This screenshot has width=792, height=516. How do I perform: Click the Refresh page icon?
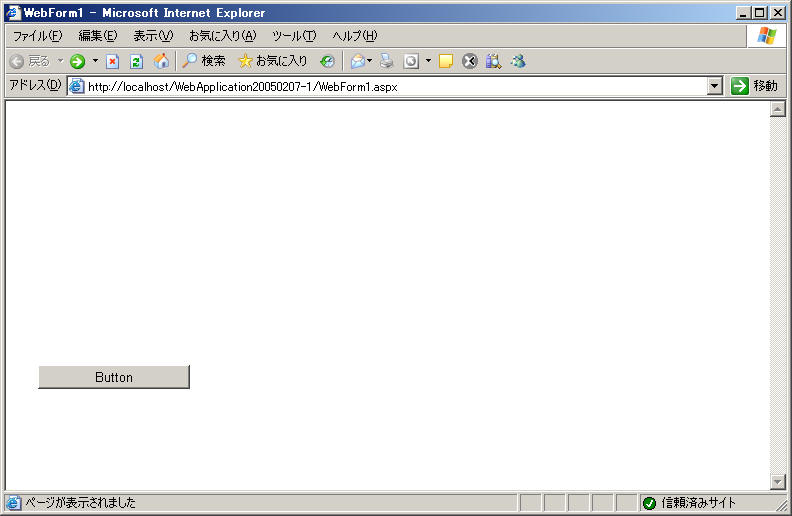(x=137, y=61)
